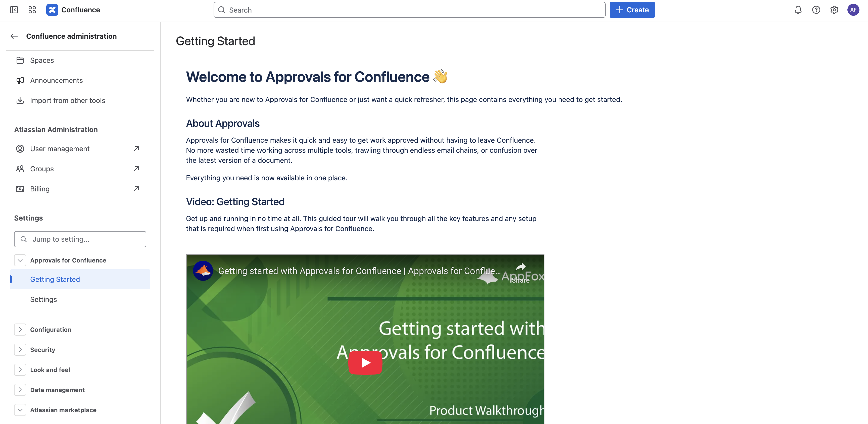Expand the Look and feel section
This screenshot has height=424, width=868.
click(x=20, y=369)
